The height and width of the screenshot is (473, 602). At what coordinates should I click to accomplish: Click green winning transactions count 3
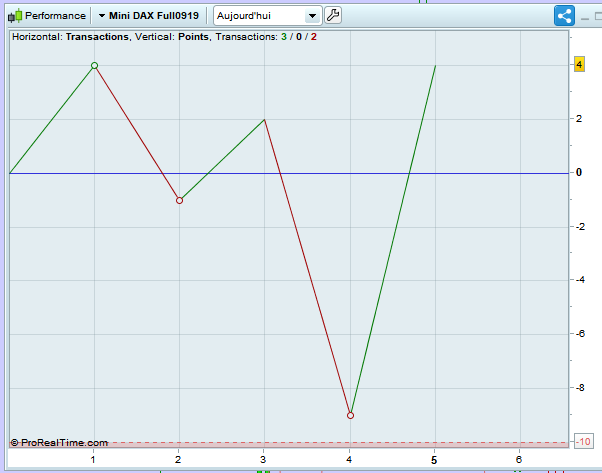284,37
